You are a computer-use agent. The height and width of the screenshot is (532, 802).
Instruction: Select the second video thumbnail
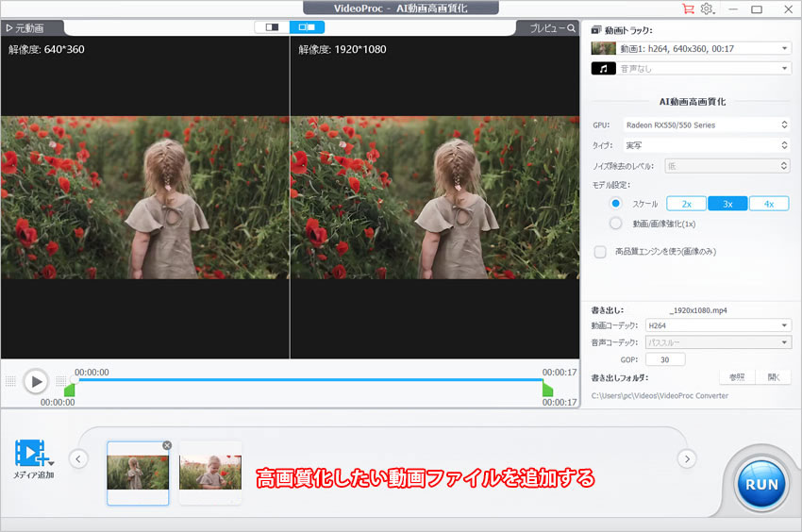[210, 474]
